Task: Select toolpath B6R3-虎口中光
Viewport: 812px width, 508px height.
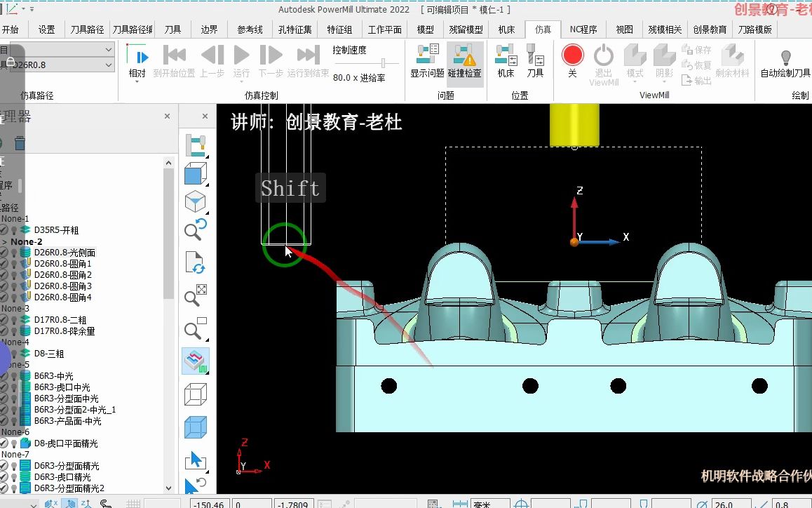Action: pos(62,387)
